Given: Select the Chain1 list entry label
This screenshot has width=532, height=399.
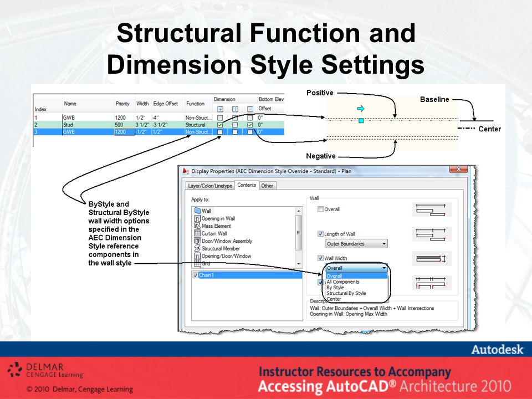Looking at the screenshot, I should point(206,275).
